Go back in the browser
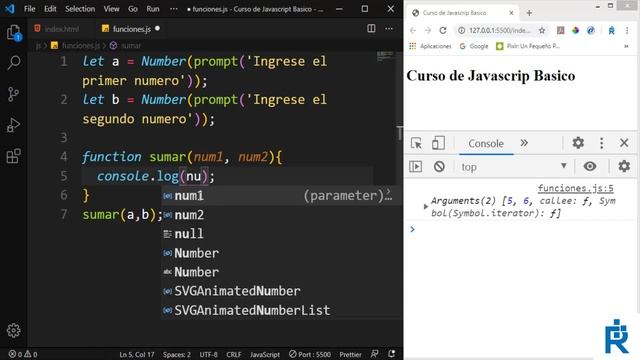This screenshot has height=360, width=640. [413, 30]
